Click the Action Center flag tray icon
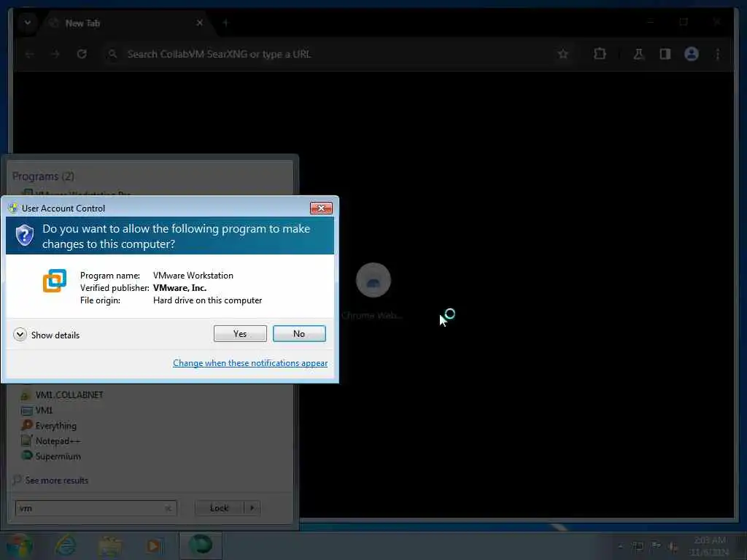The width and height of the screenshot is (747, 560). (x=656, y=546)
